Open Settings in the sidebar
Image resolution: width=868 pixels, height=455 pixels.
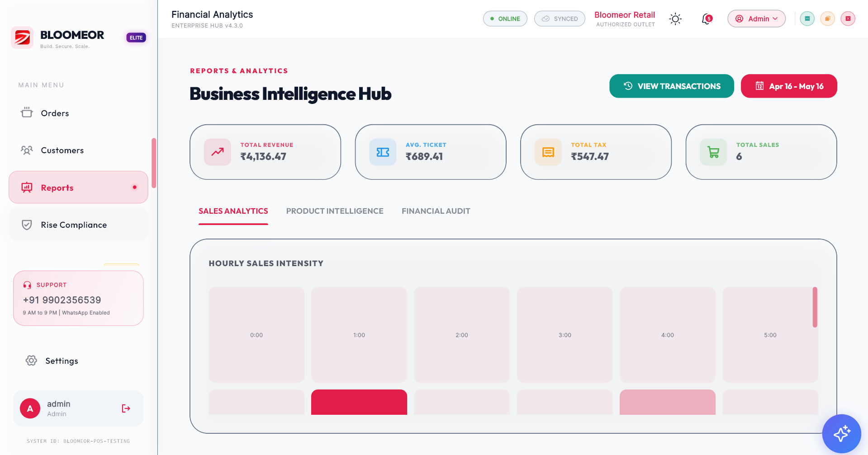point(78,361)
